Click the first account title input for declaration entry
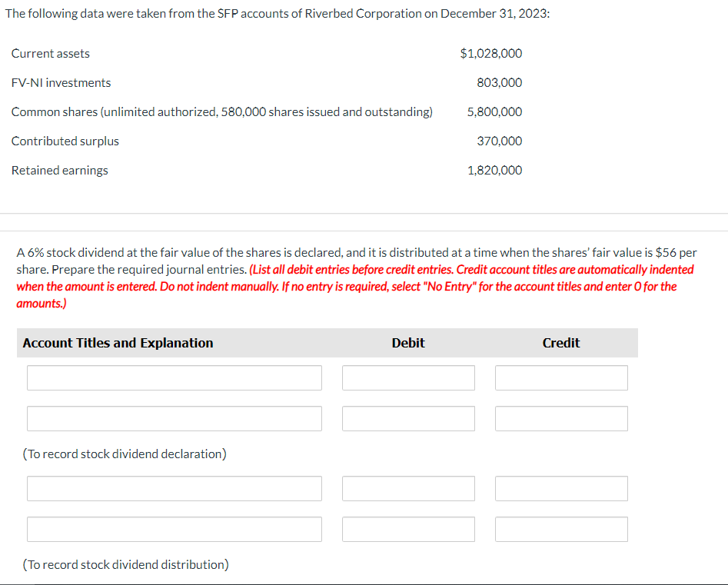Image resolution: width=728 pixels, height=585 pixels. tap(174, 377)
